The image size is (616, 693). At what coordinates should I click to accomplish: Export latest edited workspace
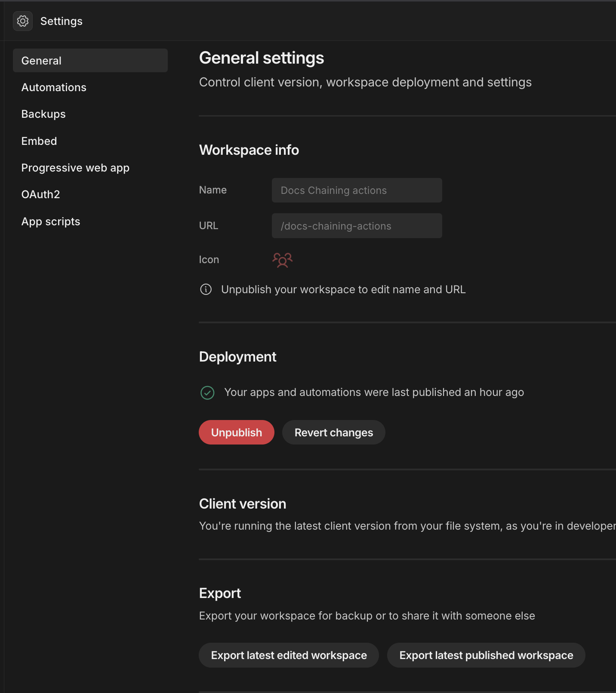[289, 655]
